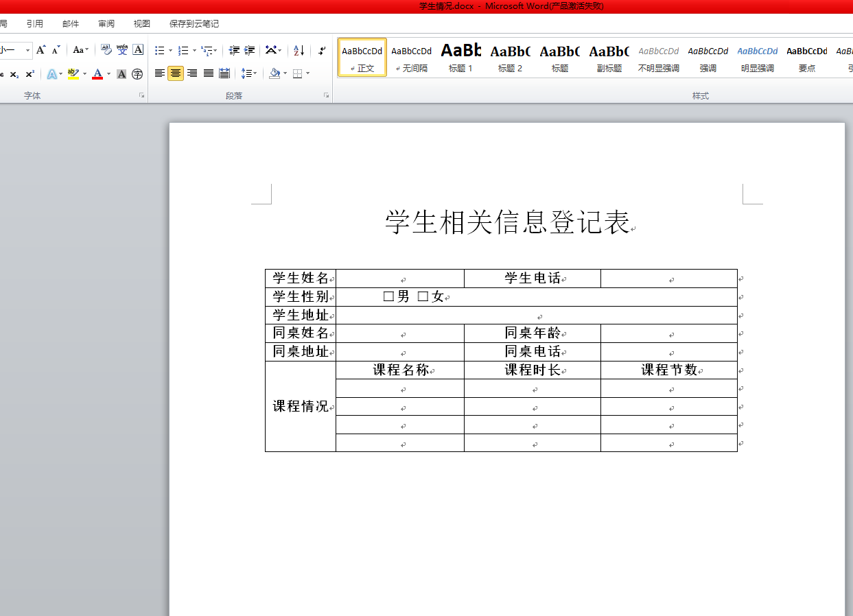Click 保存到云笔记
853x616 pixels.
[193, 23]
